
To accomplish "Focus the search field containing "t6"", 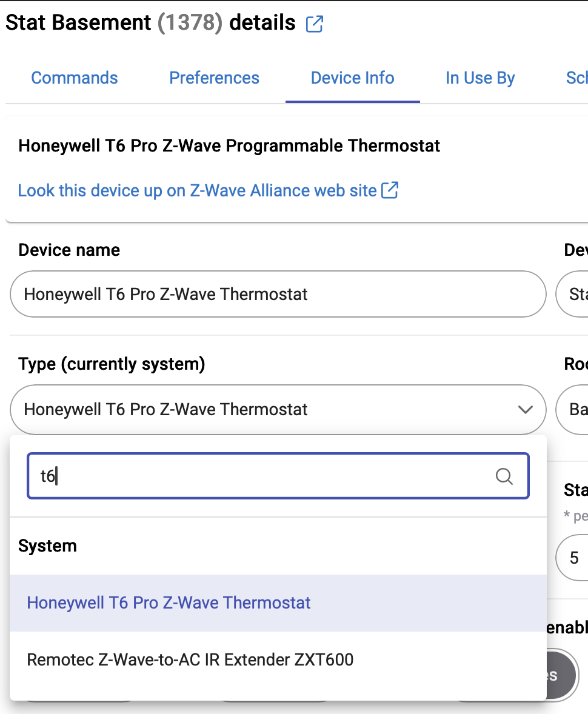I will click(261, 476).
